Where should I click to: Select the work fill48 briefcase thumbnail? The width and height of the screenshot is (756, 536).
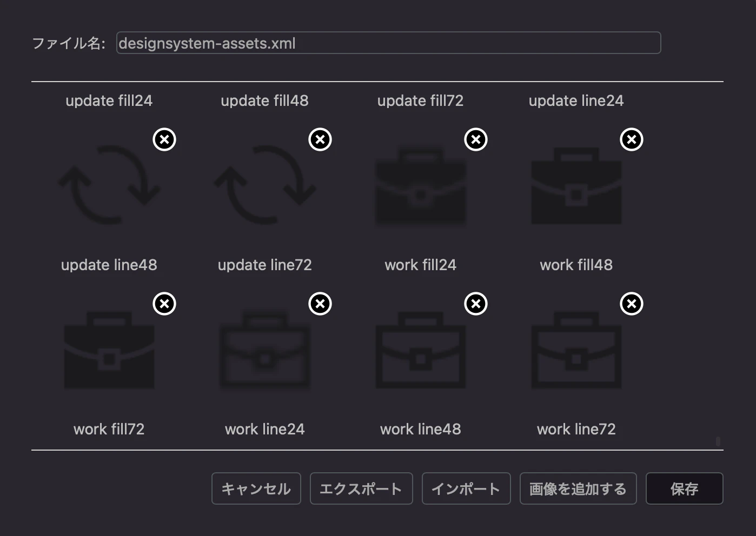tap(576, 185)
